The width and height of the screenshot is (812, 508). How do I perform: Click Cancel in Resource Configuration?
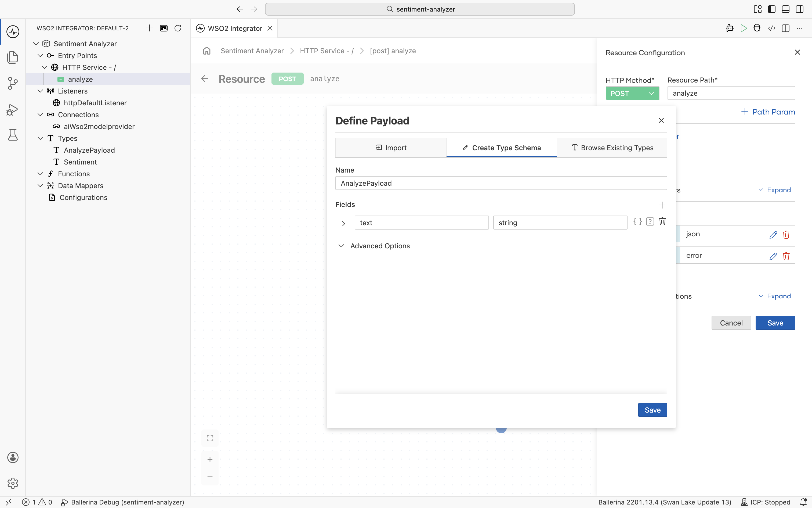pos(731,323)
